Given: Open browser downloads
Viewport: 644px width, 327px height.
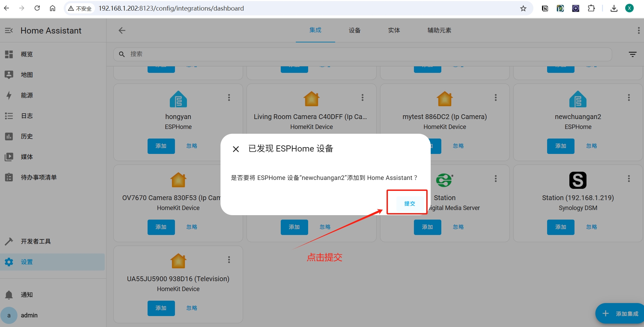Looking at the screenshot, I should tap(614, 8).
